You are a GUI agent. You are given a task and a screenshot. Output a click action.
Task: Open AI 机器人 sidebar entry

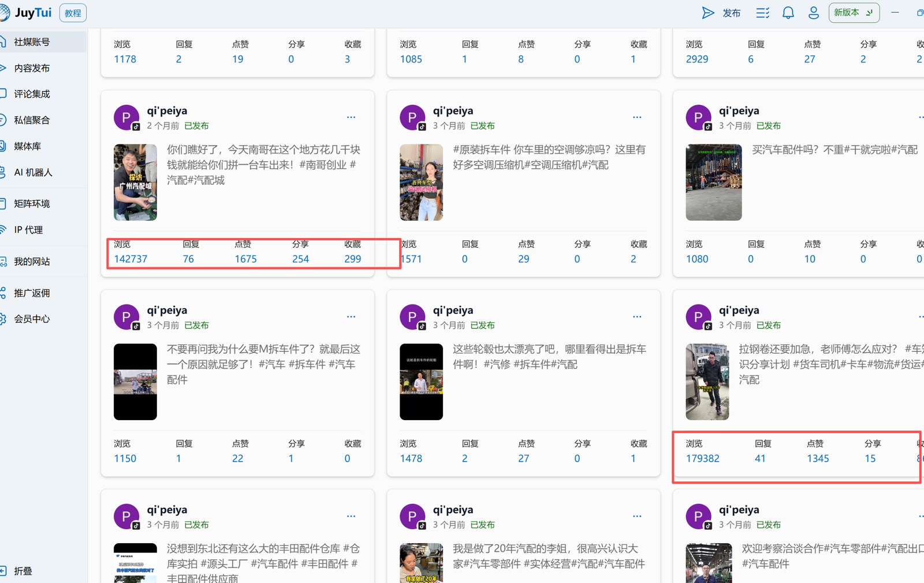[x=33, y=172]
